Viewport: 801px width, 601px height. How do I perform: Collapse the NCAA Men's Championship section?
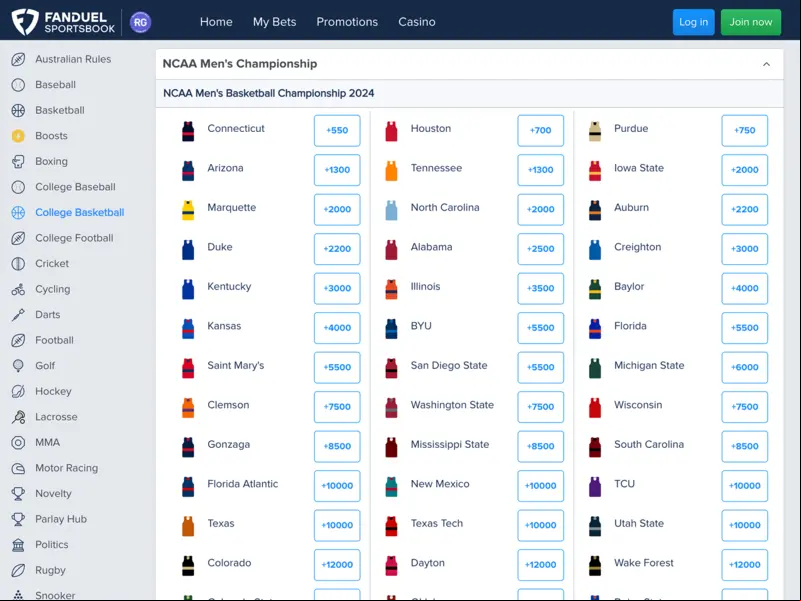[766, 64]
